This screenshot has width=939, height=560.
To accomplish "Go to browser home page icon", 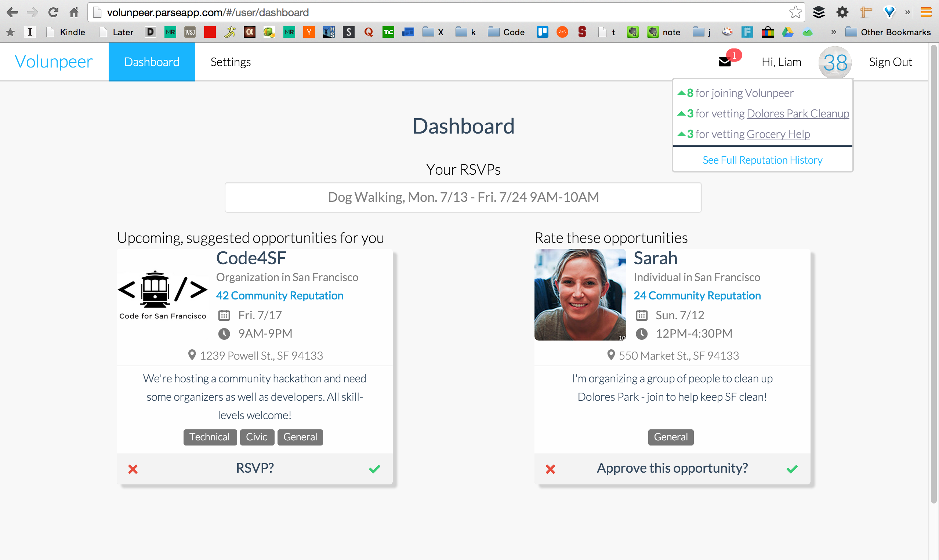I will coord(74,12).
